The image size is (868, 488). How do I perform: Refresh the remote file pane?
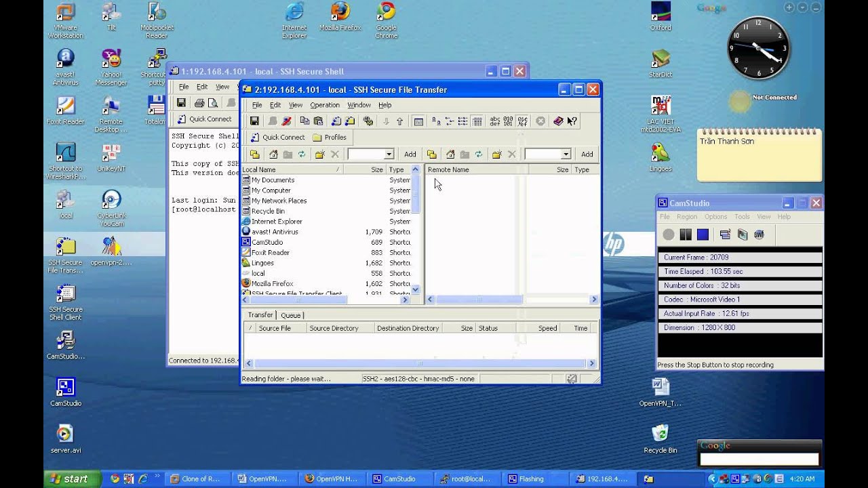coord(479,155)
